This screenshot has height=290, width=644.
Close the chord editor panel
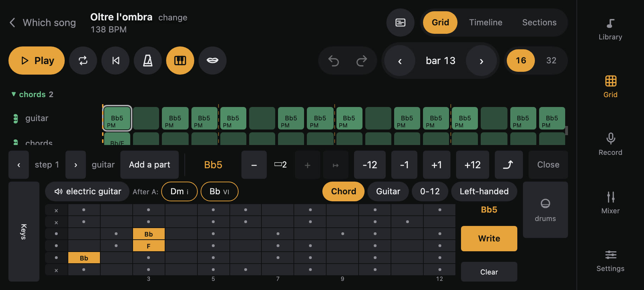pos(548,165)
